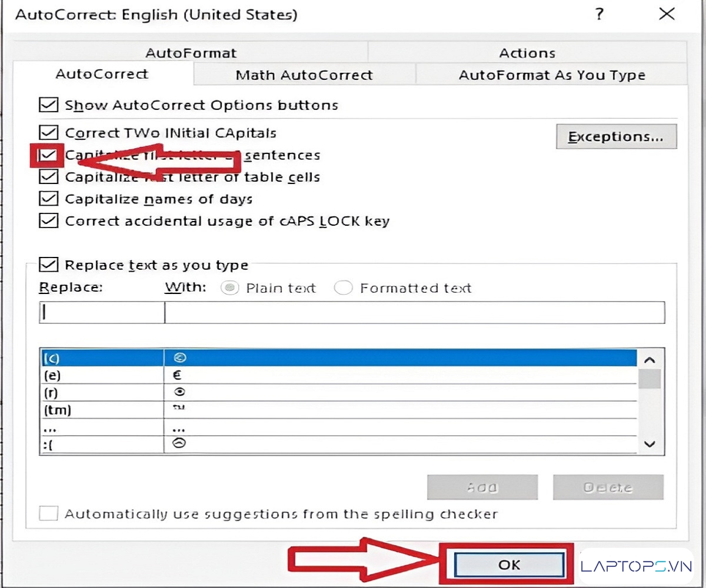This screenshot has height=588, width=706.
Task: Click the Replace text input field
Action: pyautogui.click(x=102, y=313)
